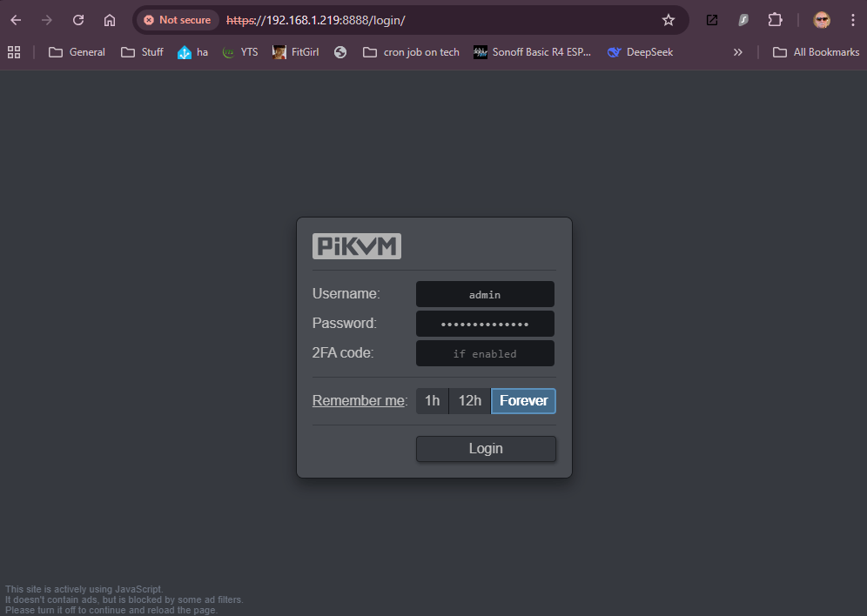This screenshot has width=867, height=616.
Task: Open the Chrome three-dot menu
Action: point(852,20)
